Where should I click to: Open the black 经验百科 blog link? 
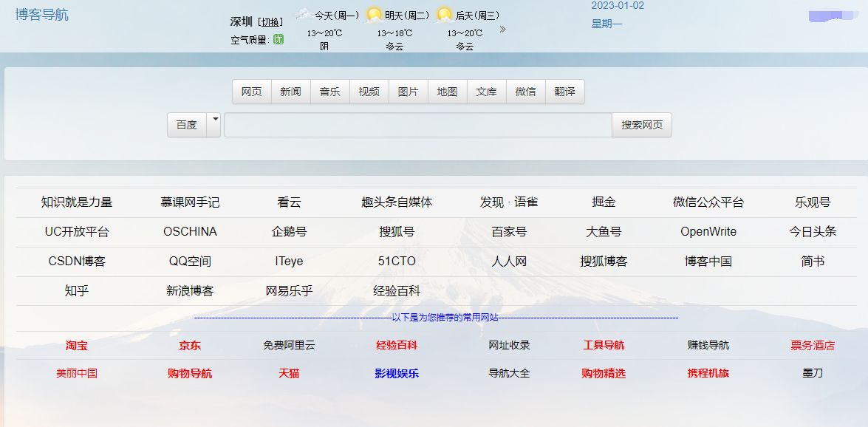tap(397, 290)
